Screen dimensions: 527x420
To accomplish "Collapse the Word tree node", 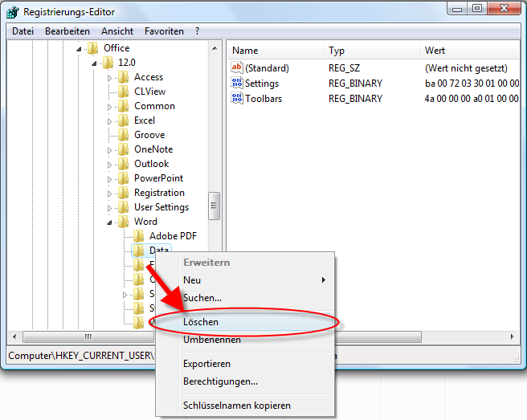I will [110, 222].
